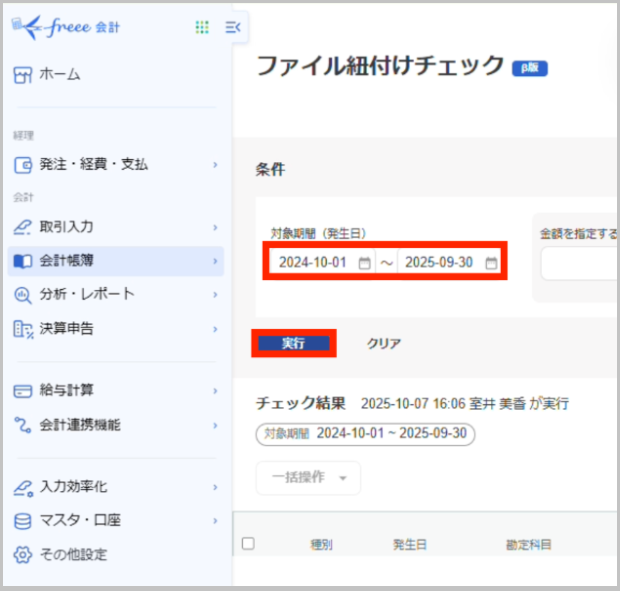Screen dimensions: 620x591
Task: Expand 取引入力 submenu chevron
Action: pos(215,227)
